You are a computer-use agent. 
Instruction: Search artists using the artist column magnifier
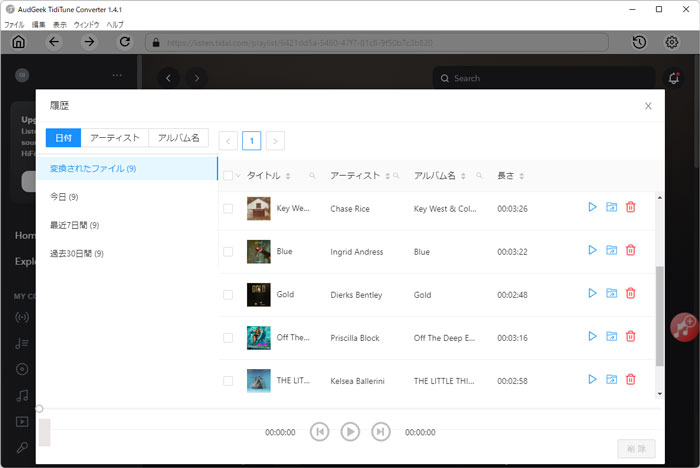tap(396, 176)
